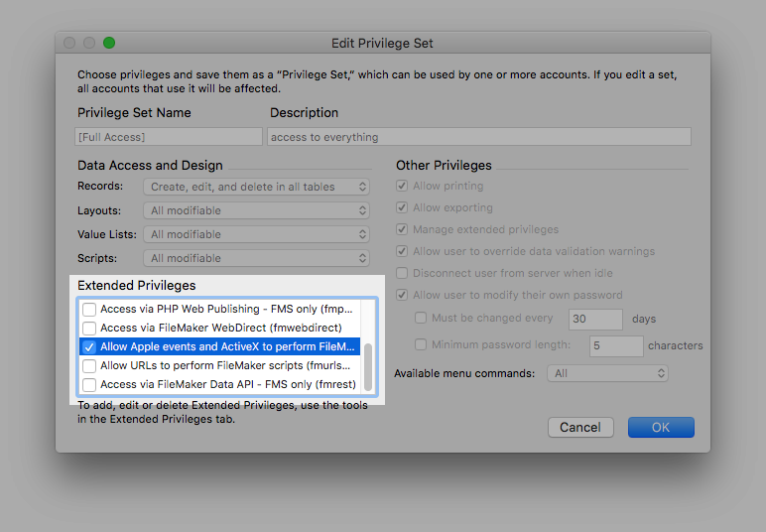Toggle override data validation warnings checkbox
Viewport: 766px width, 532px height.
tap(402, 251)
